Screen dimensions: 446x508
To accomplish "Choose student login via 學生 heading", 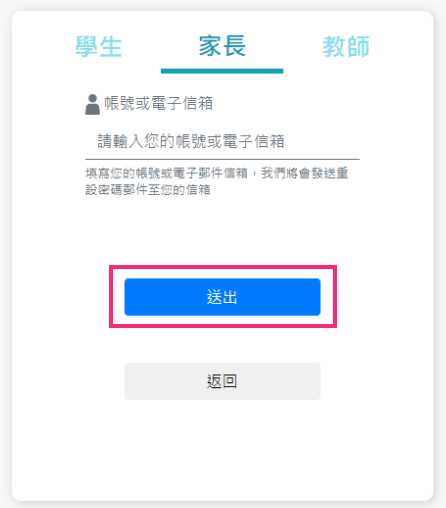I will click(99, 47).
